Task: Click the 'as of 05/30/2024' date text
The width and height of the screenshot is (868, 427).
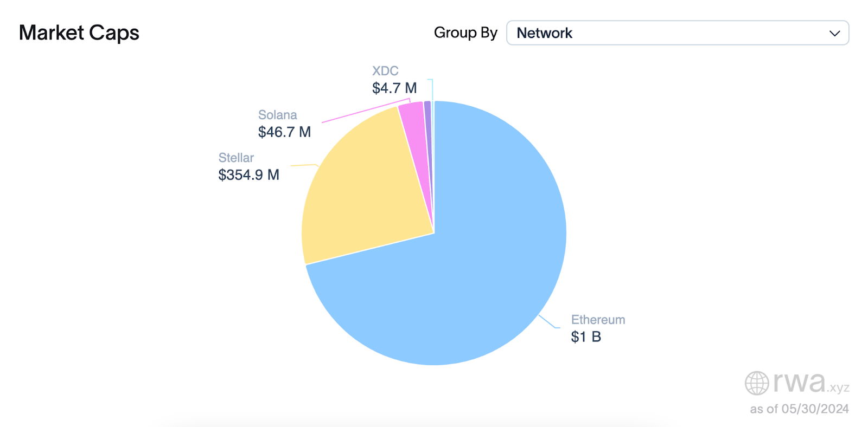Action: (799, 409)
